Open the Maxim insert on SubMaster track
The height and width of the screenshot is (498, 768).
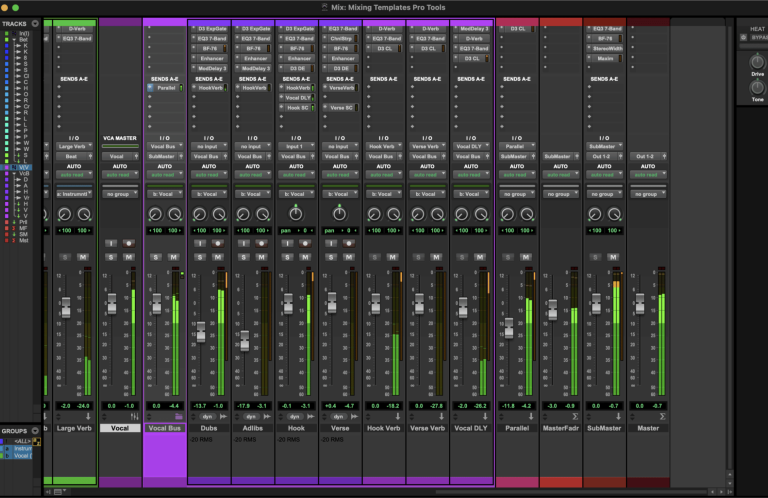606,58
